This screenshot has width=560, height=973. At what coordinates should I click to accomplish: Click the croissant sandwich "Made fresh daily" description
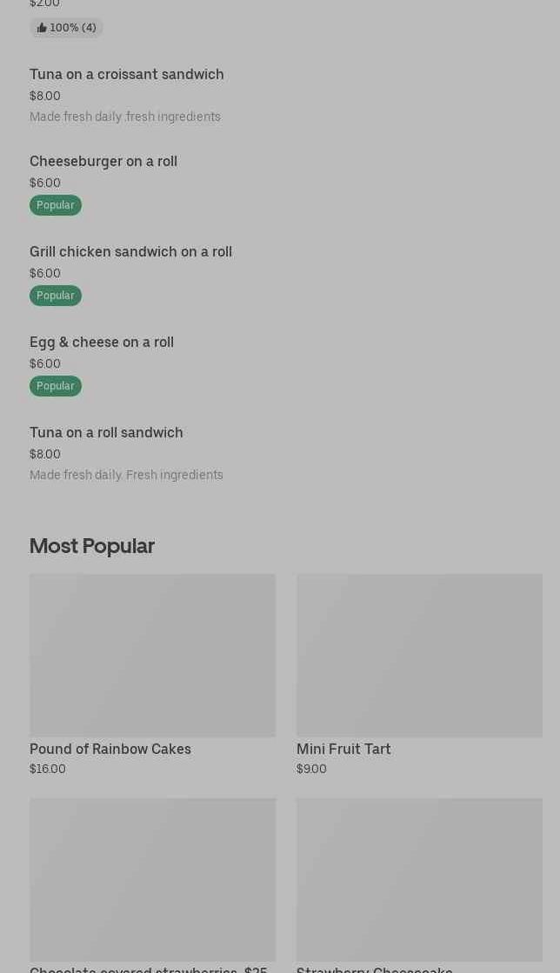click(x=125, y=117)
